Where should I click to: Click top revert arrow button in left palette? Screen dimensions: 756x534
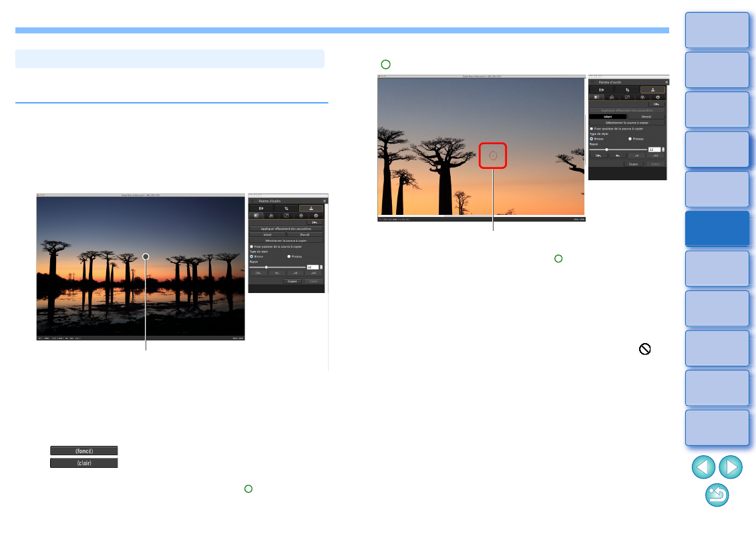pos(315,222)
